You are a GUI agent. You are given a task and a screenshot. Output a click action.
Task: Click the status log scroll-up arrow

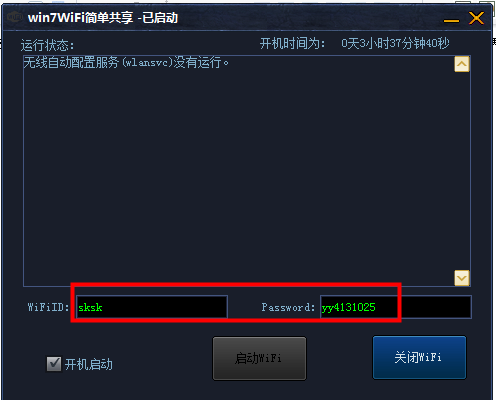pyautogui.click(x=462, y=64)
